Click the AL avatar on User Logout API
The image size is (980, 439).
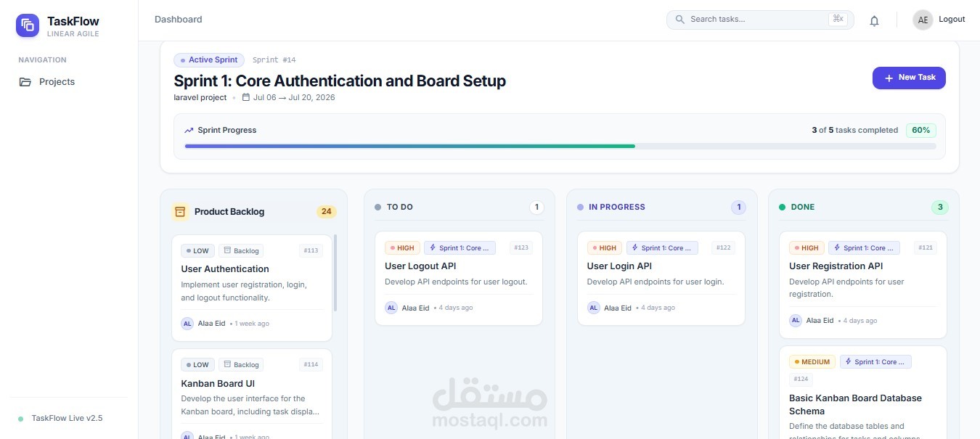pos(391,308)
